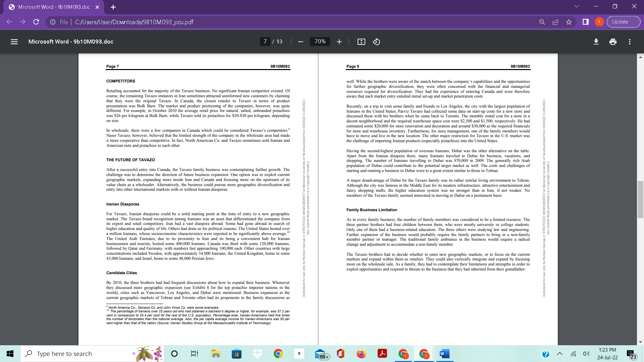
Task: Toggle the browser side panel
Action: coord(586,22)
